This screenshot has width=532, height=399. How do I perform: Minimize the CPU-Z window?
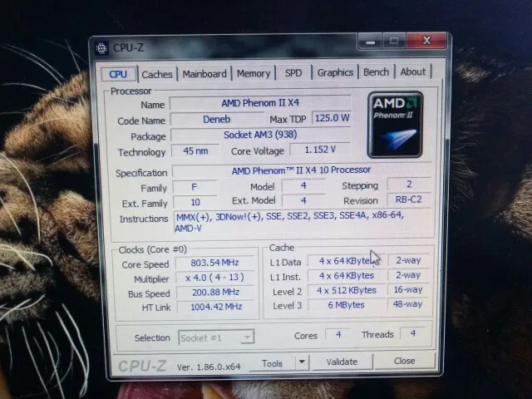pyautogui.click(x=370, y=42)
